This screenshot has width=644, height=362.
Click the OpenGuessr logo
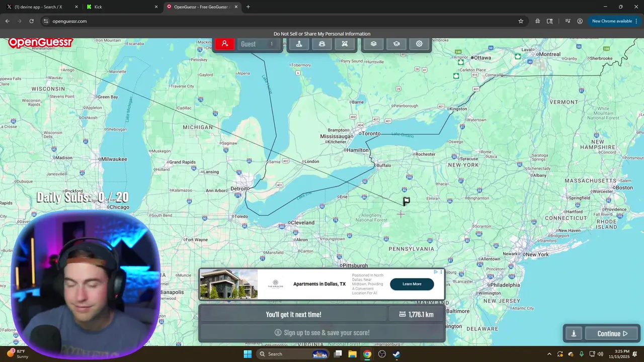point(40,43)
